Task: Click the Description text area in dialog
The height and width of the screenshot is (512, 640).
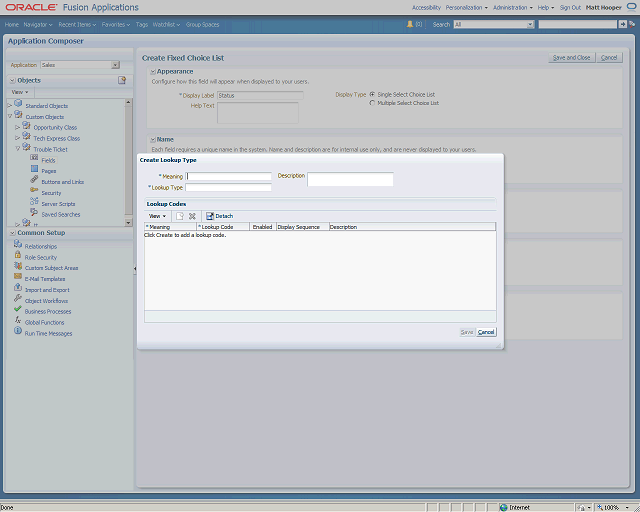Action: click(350, 179)
